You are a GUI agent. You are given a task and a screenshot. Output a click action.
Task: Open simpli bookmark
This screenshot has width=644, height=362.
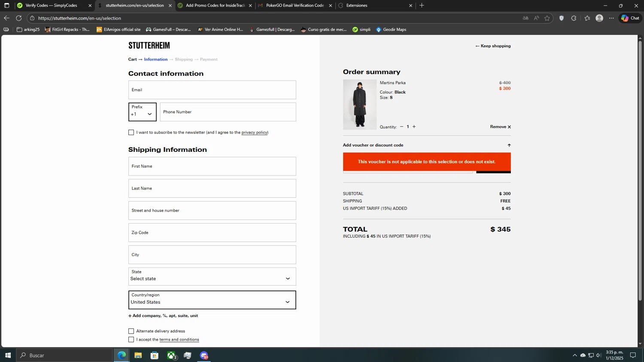click(361, 30)
